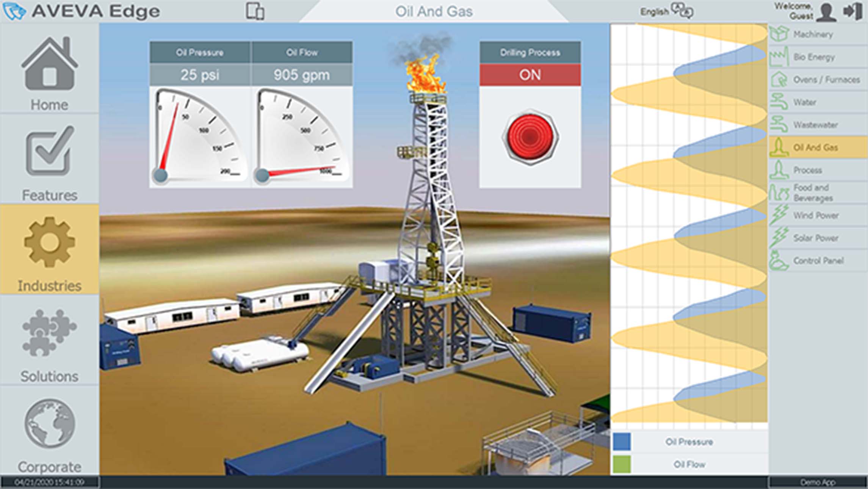Go to the Corporate label
The height and width of the screenshot is (489, 868).
(50, 467)
